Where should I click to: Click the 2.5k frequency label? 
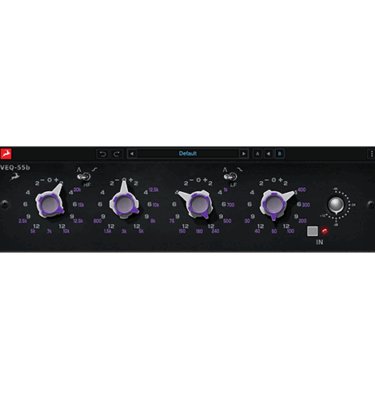coord(22,221)
